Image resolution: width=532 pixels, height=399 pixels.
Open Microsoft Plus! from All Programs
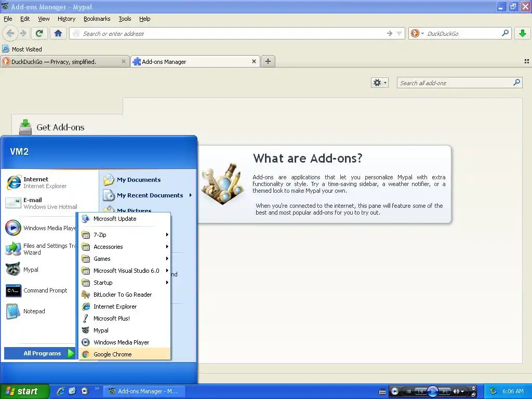(x=125, y=318)
